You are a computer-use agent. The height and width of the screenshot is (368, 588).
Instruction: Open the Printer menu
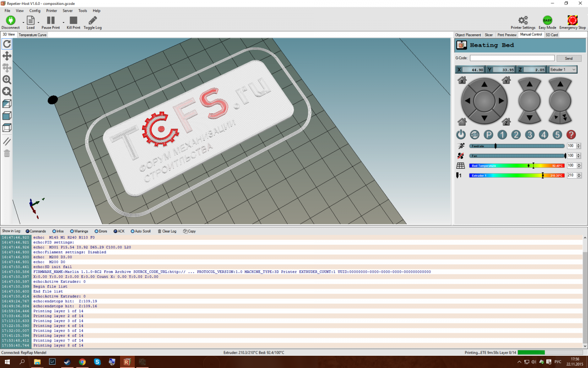[51, 10]
